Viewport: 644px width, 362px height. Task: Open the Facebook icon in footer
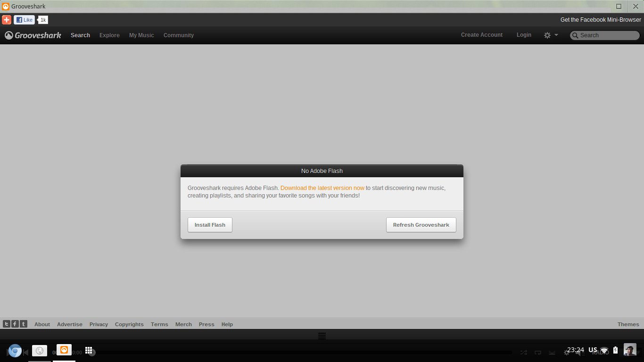click(15, 324)
